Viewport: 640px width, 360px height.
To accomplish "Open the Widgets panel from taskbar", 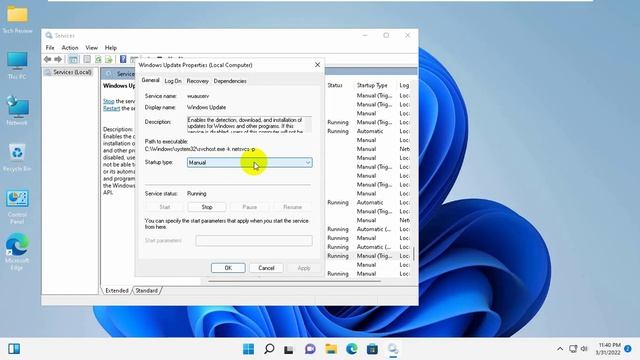I will pos(14,349).
